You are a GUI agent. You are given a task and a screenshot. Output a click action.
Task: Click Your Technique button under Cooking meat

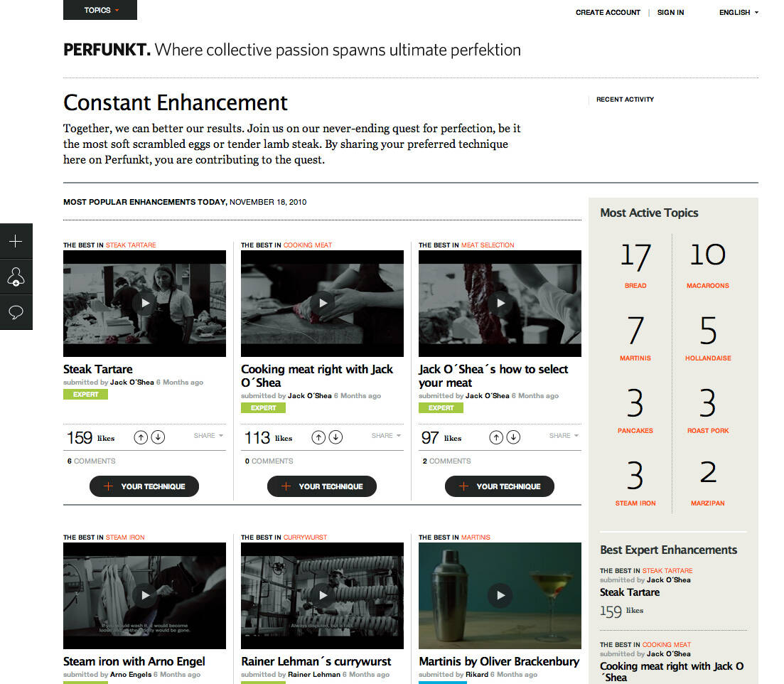(322, 486)
